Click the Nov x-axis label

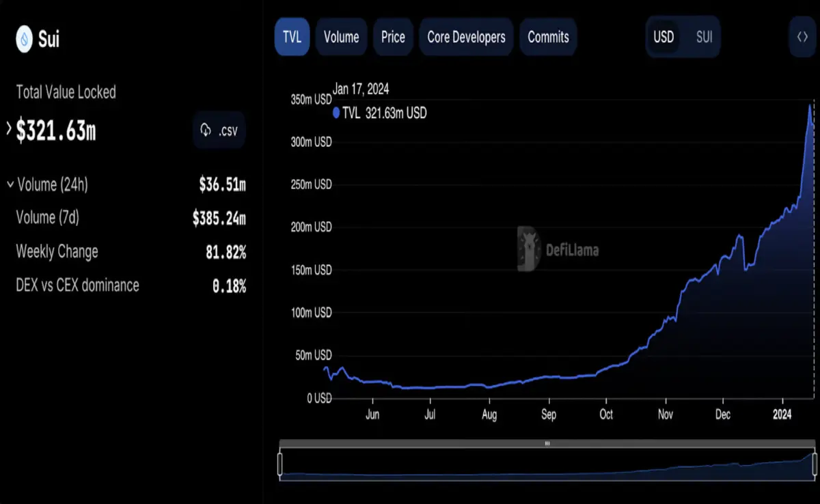[666, 415]
